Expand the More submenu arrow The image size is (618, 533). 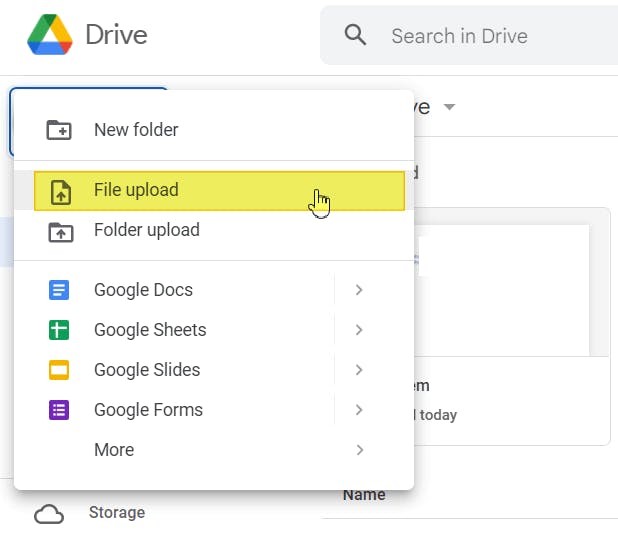pyautogui.click(x=359, y=450)
